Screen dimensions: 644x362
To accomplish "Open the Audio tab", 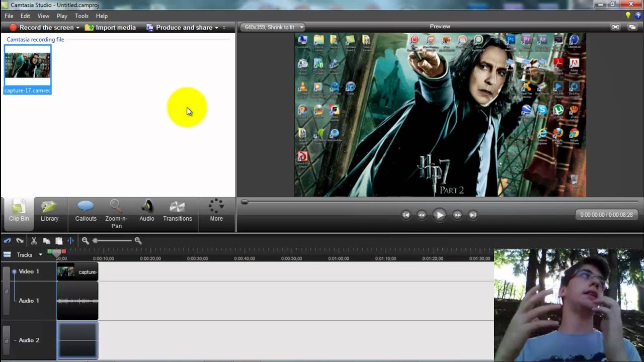I will click(x=147, y=211).
